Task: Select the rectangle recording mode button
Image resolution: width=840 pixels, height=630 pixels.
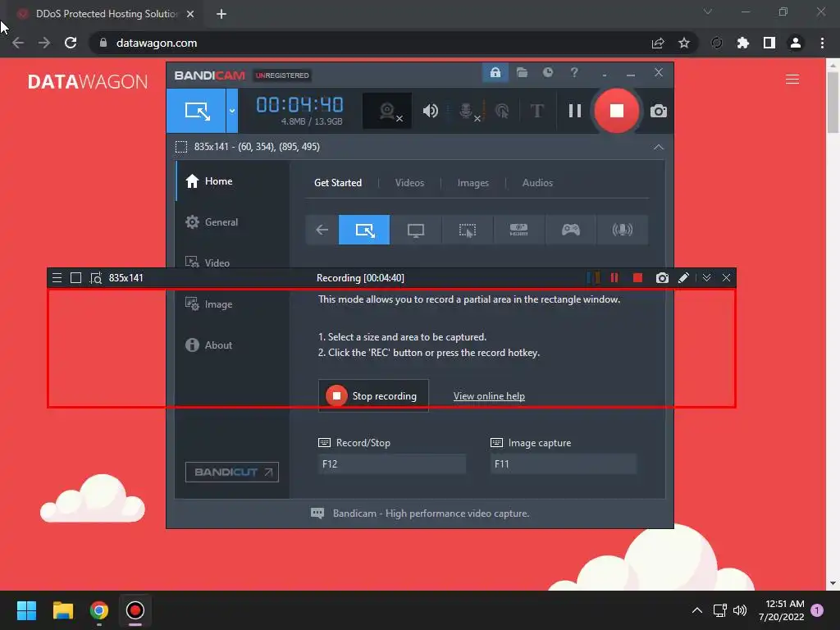Action: [196, 111]
